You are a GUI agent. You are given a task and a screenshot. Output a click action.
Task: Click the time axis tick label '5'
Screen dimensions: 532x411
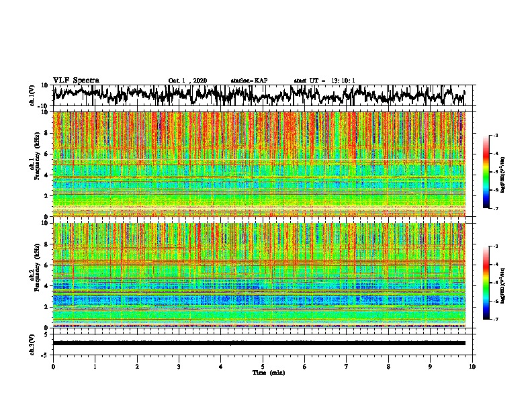(x=263, y=367)
